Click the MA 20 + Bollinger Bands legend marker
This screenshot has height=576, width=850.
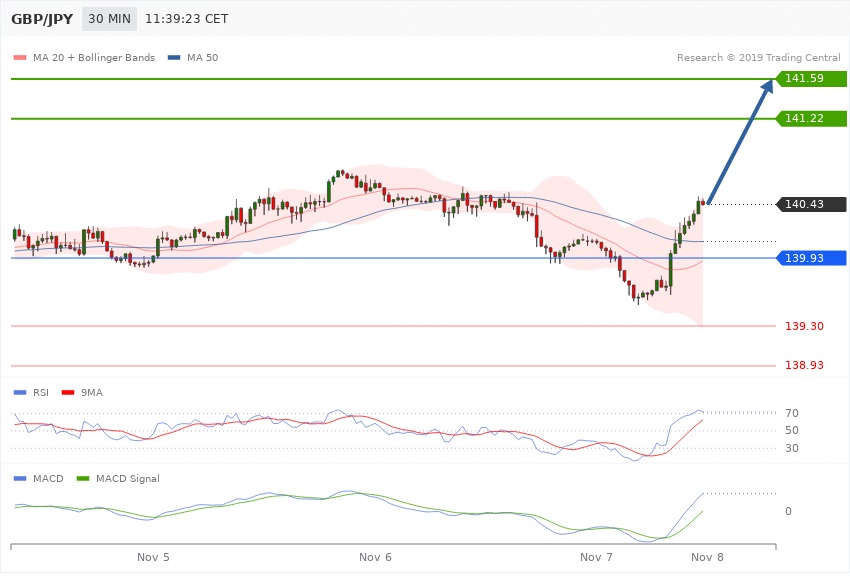coord(20,57)
